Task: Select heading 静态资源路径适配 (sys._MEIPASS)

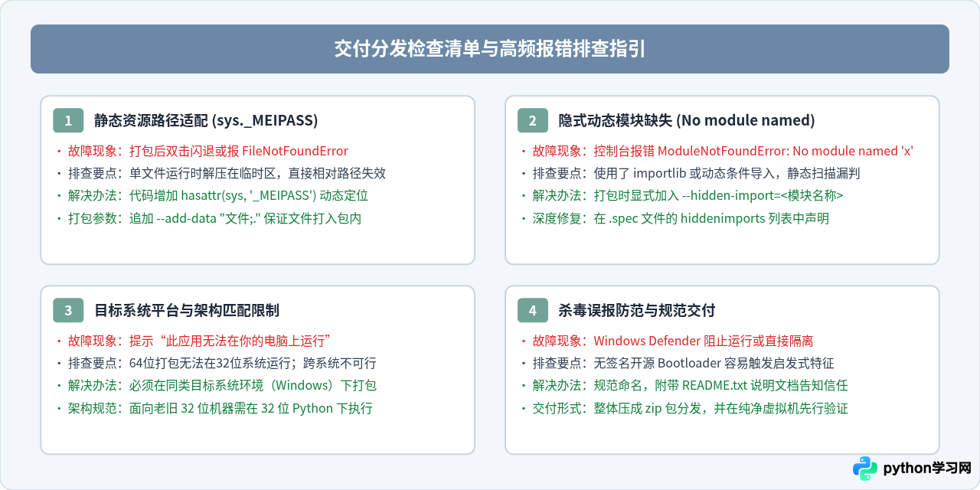Action: click(206, 120)
